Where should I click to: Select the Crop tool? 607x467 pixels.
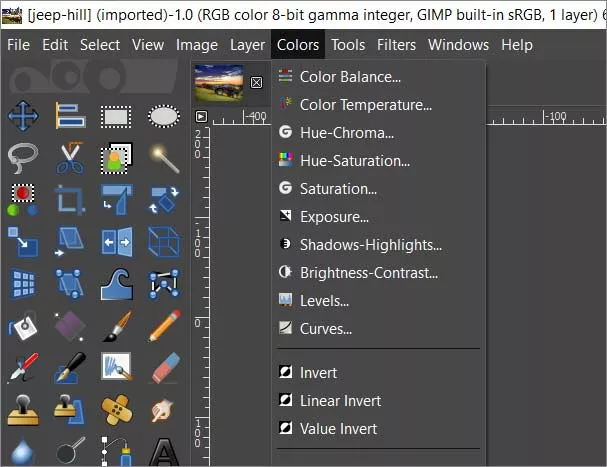point(69,200)
